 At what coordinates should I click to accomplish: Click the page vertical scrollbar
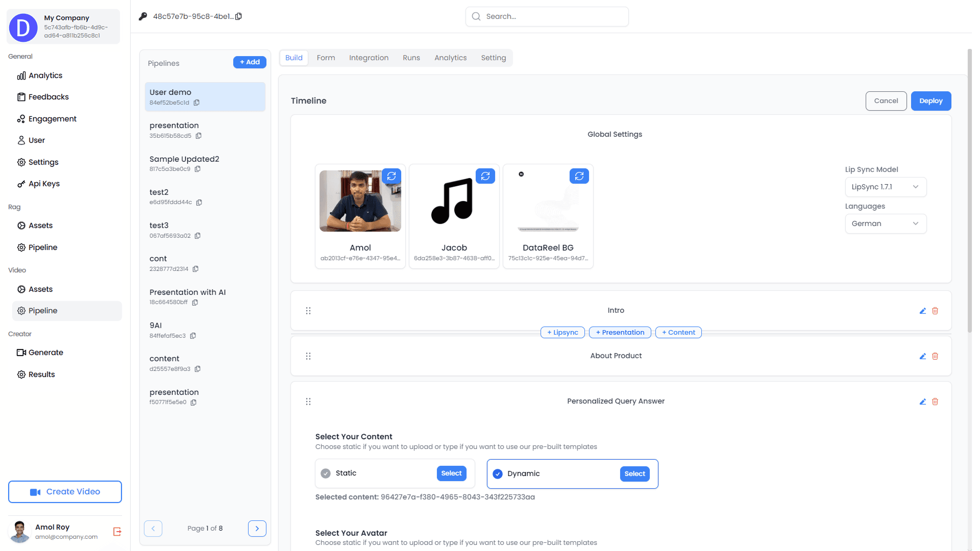click(x=969, y=191)
